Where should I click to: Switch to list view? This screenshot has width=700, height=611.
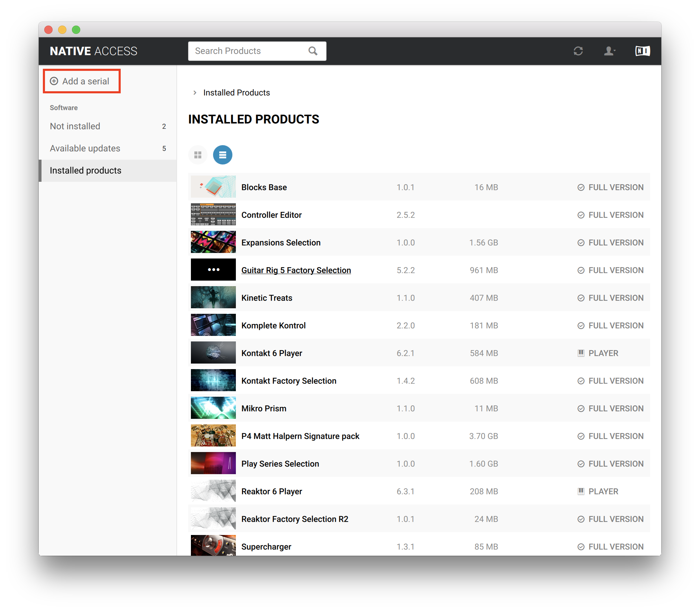(x=222, y=155)
